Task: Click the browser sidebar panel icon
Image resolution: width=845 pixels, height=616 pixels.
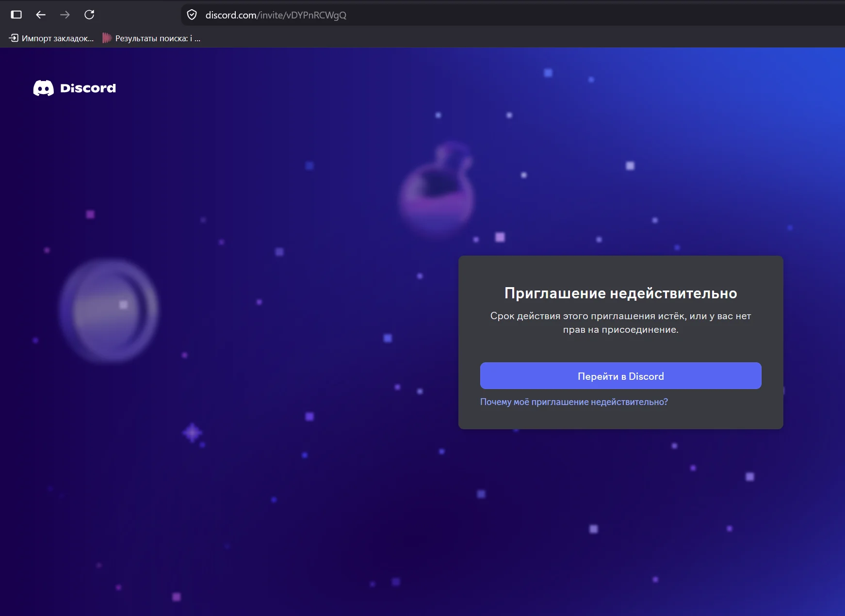Action: tap(16, 15)
